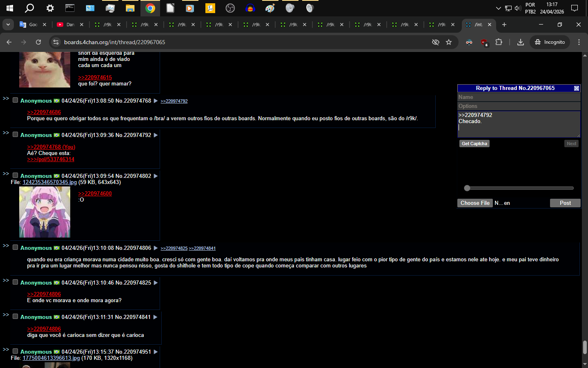Viewport: 588px width, 368px height.
Task: Open post menu arrow for No.220974951
Action: coord(156,352)
